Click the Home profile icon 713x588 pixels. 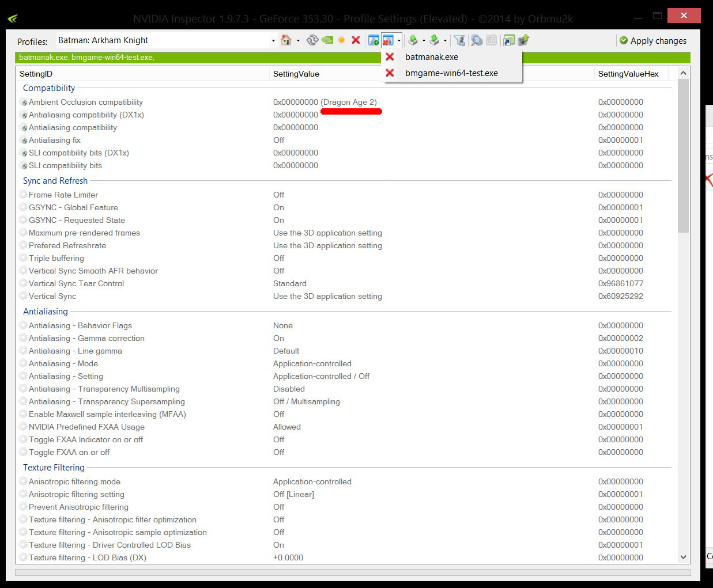[286, 40]
